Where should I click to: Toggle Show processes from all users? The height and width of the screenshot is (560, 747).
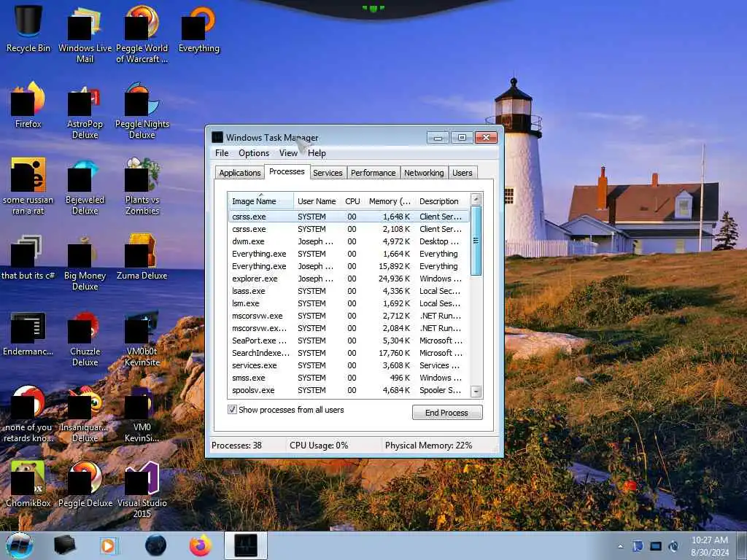point(232,410)
